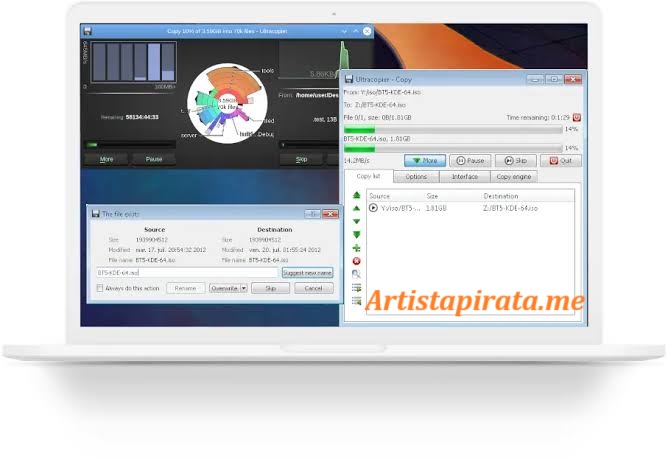Viewport: 668px width, 459px height.
Task: Click the remaining time 58134:44:33 text
Action: [142, 117]
